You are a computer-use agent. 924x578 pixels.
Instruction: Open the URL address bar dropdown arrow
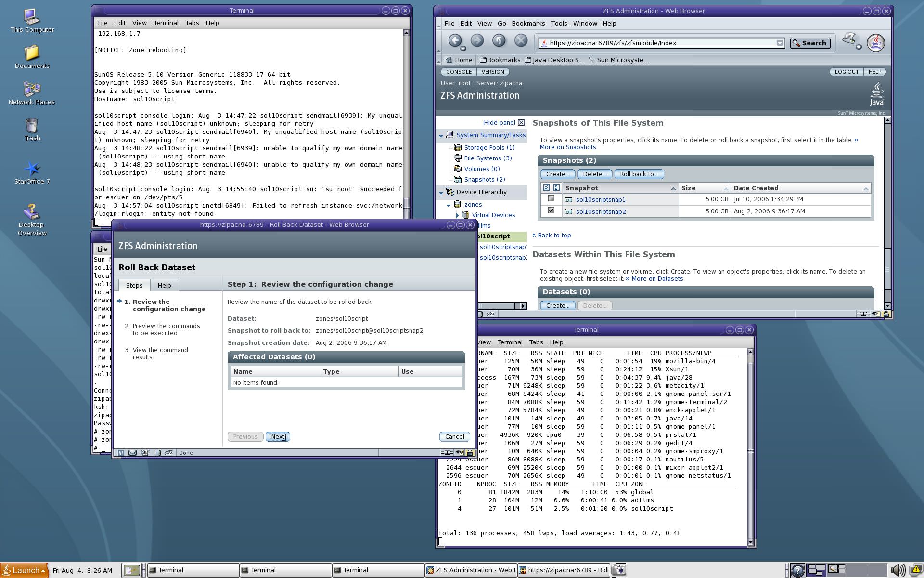780,43
